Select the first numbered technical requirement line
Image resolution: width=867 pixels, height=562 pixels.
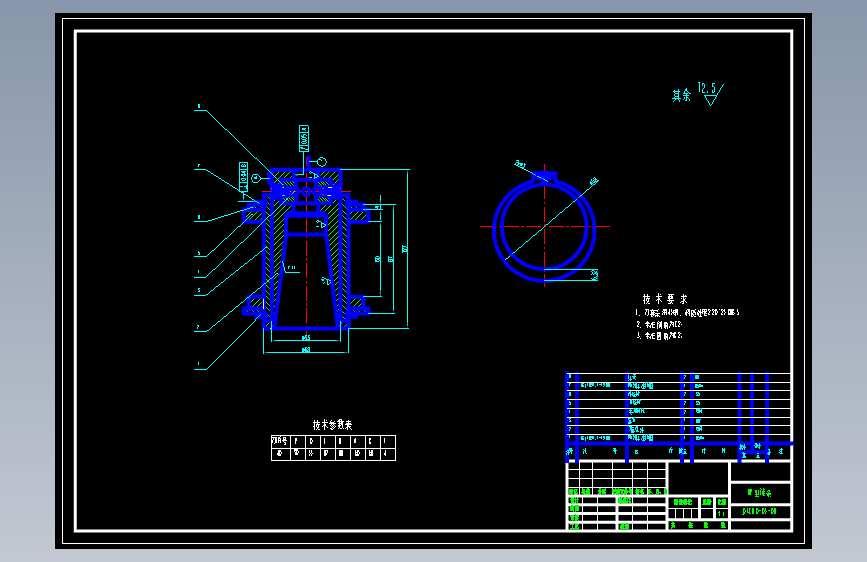point(687,313)
